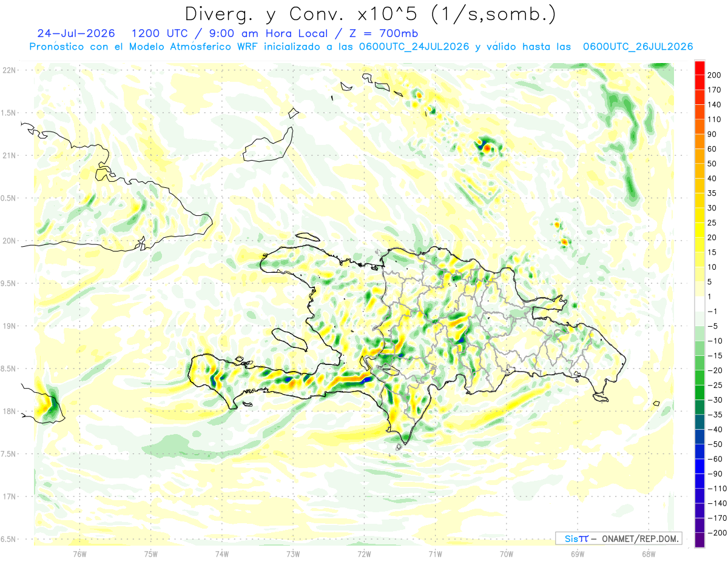Click the '75W' longitude label
The width and height of the screenshot is (728, 562).
click(x=151, y=554)
